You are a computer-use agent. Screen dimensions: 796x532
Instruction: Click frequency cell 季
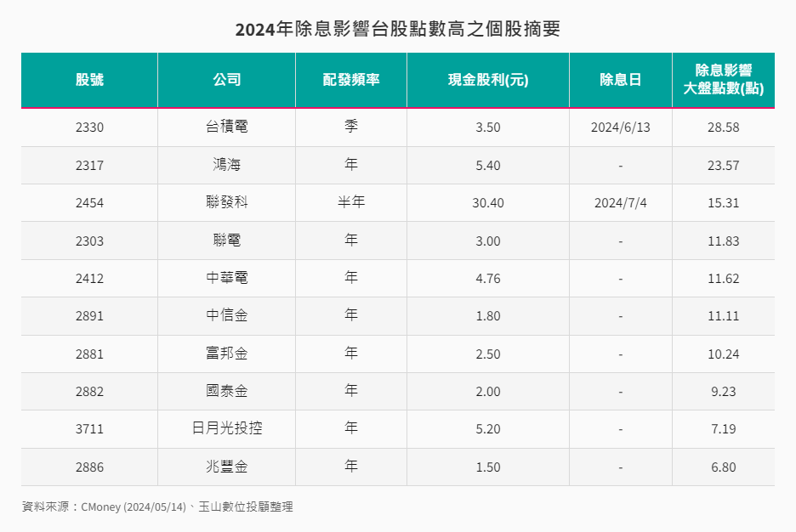(x=351, y=127)
